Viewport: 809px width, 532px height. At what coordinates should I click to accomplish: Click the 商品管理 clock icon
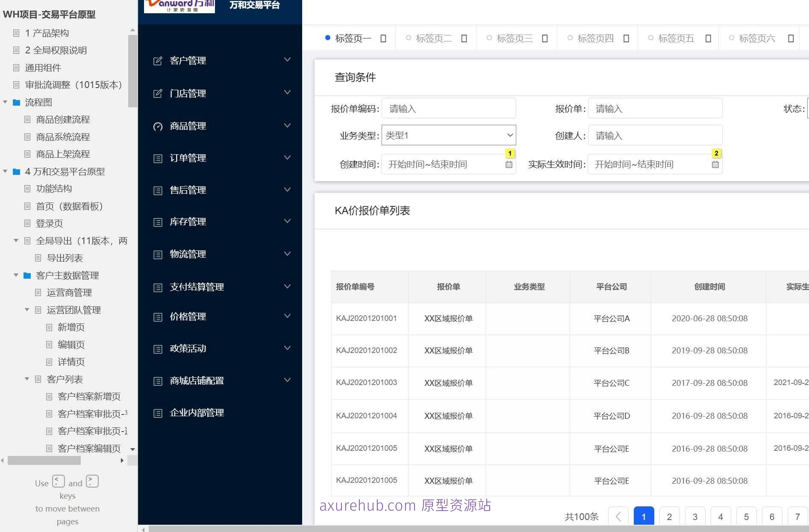point(157,126)
